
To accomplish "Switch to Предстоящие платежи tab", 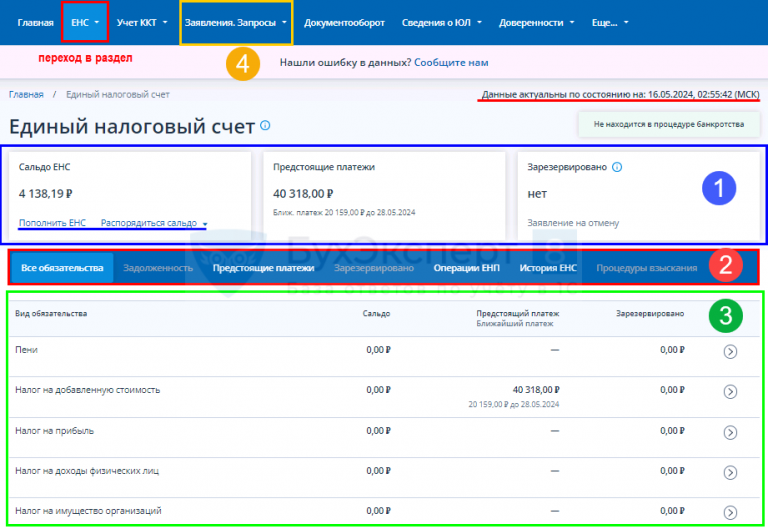I will click(263, 268).
